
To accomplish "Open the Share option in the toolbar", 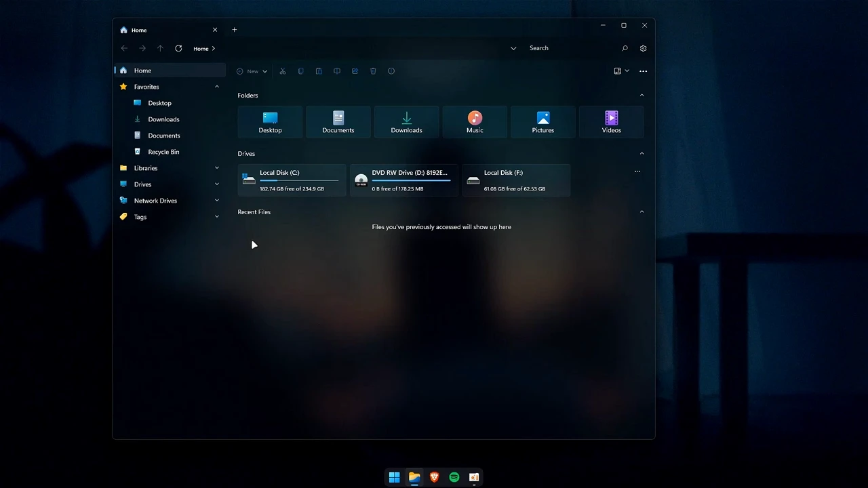I will (355, 70).
